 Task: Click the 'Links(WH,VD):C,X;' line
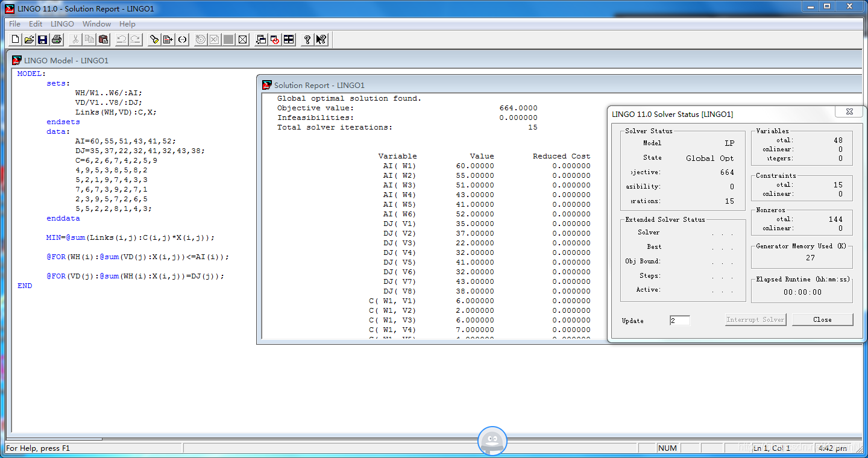click(116, 112)
